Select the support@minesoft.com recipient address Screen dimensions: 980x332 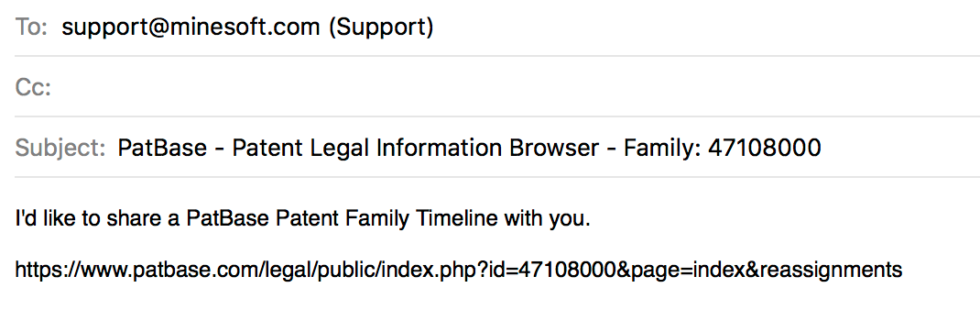tap(191, 27)
